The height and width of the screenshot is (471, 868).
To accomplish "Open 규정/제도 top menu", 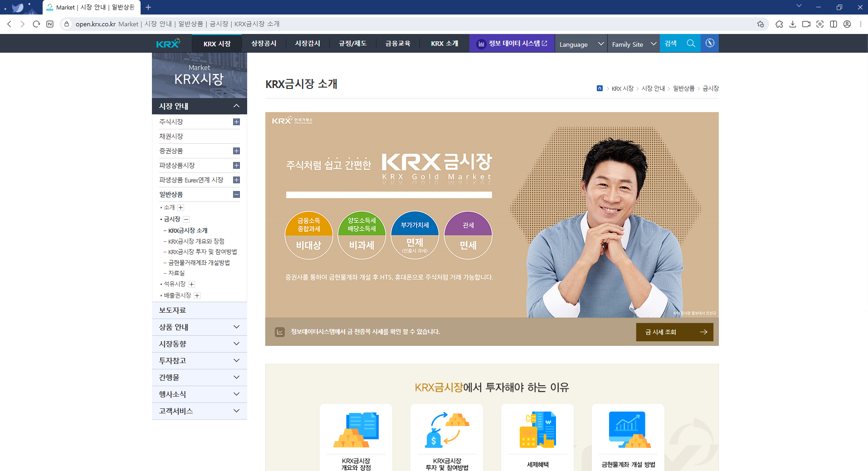I will [352, 44].
